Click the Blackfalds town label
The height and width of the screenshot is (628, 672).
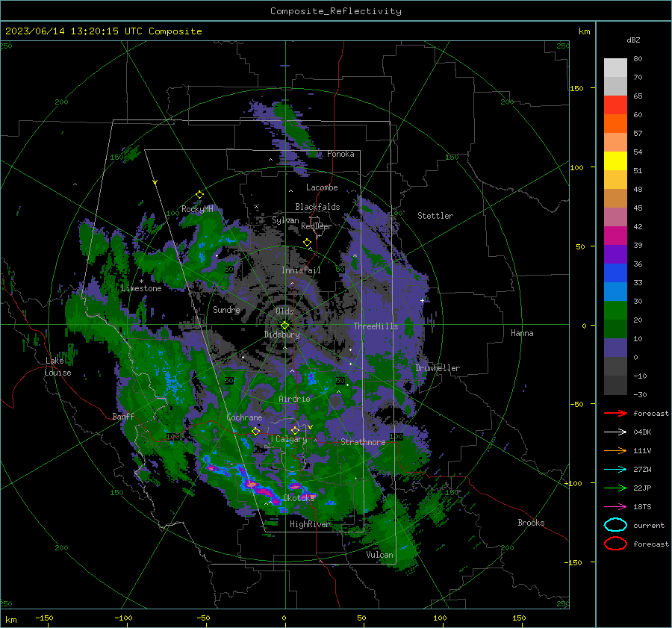click(x=317, y=207)
